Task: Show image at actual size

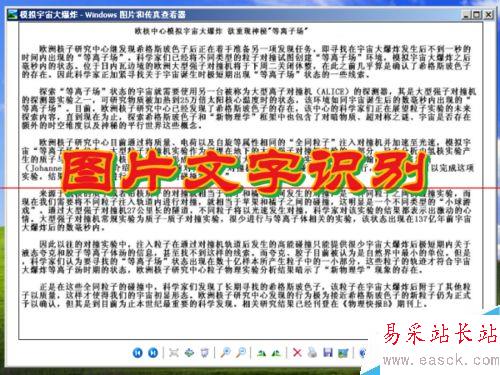Action: (189, 353)
